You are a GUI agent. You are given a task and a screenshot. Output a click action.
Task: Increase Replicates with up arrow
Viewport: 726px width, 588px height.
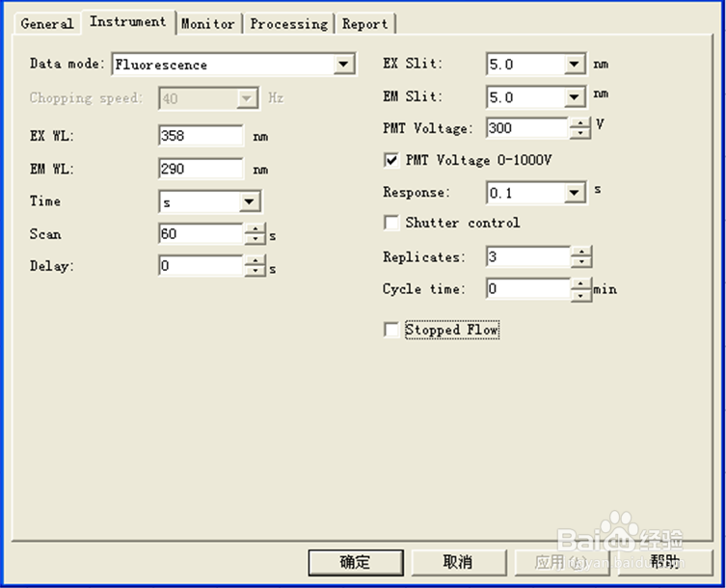tap(581, 252)
